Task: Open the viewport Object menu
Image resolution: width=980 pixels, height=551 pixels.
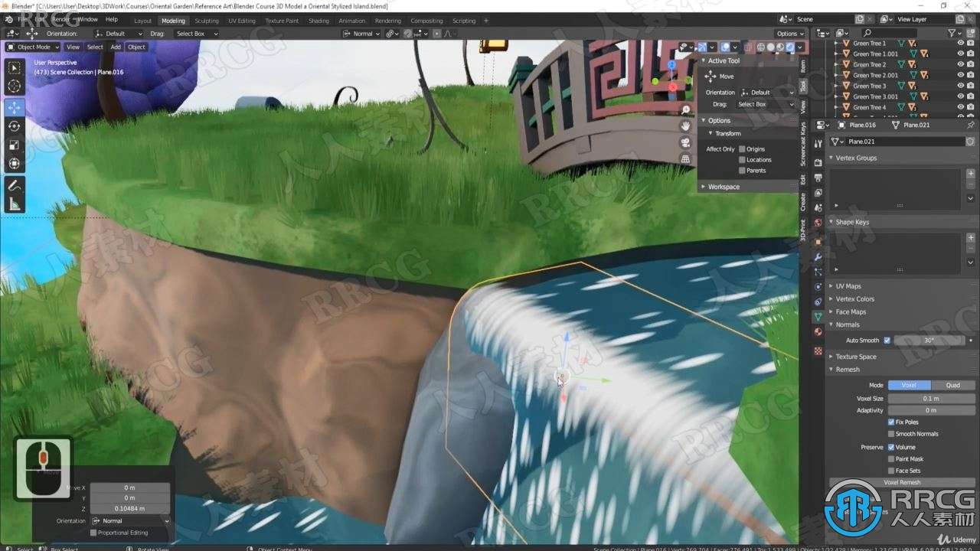Action: coord(136,47)
